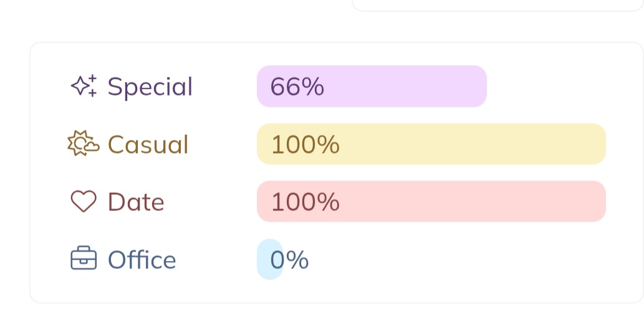The height and width of the screenshot is (317, 644).
Task: Choose the Office occasion label
Action: pos(142,260)
